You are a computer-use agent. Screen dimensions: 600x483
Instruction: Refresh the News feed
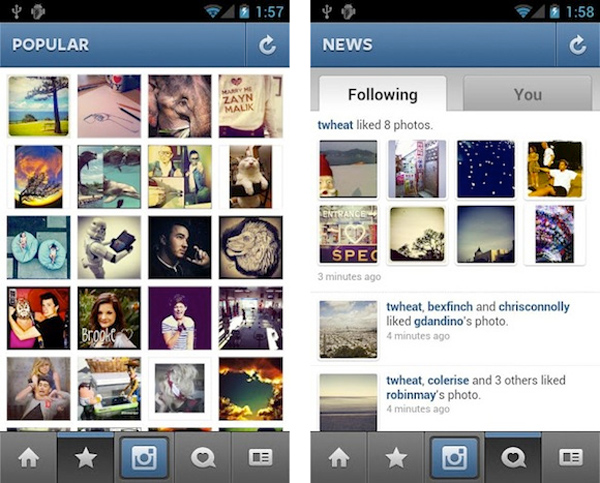[577, 45]
